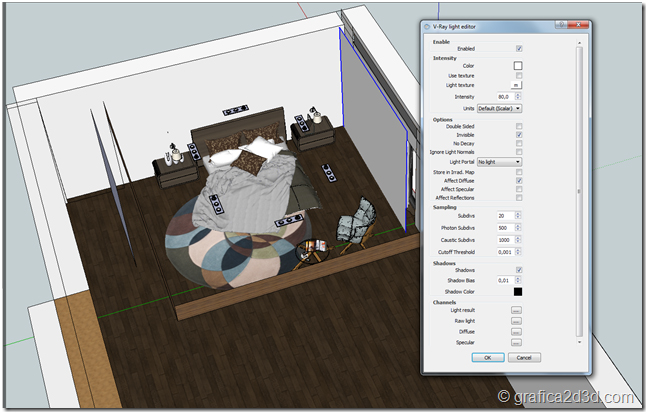648x414 pixels.
Task: Enable the Double Sided checkbox
Action: pyautogui.click(x=518, y=126)
